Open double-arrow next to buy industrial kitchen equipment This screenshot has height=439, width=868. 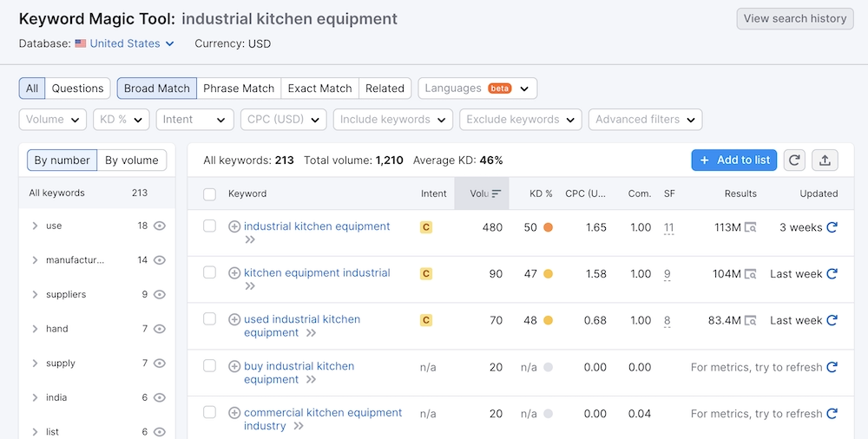[311, 379]
